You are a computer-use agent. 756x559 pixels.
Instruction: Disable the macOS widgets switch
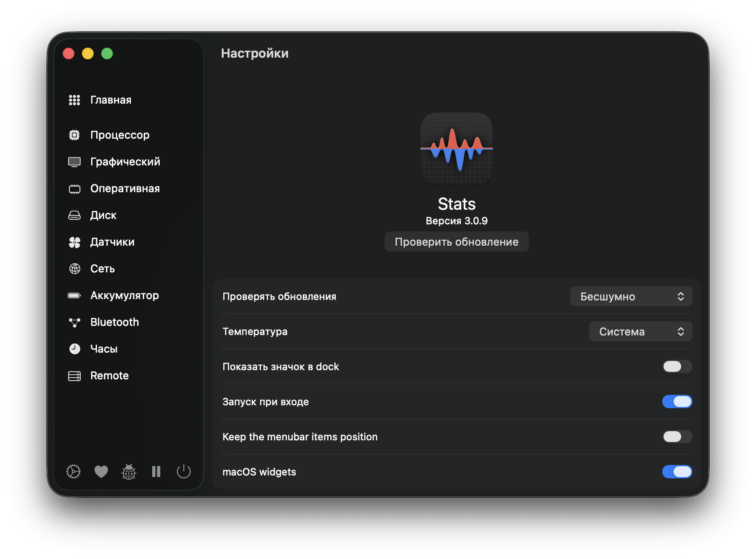(x=677, y=472)
